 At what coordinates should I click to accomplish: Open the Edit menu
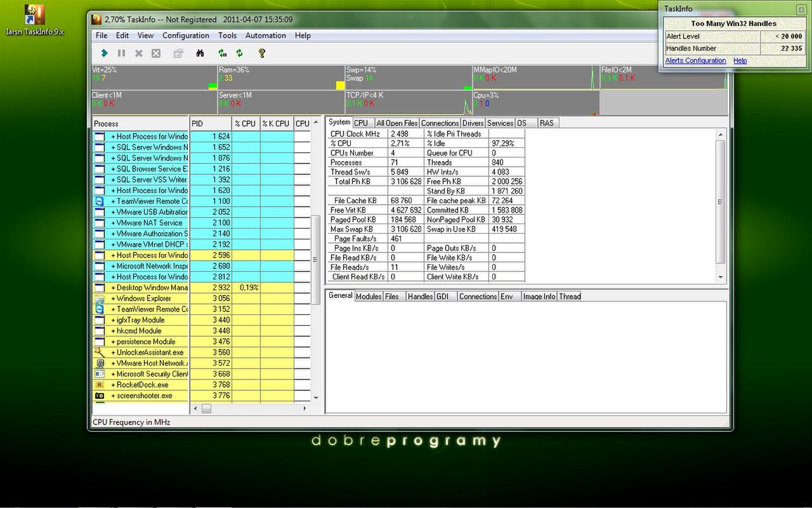122,36
